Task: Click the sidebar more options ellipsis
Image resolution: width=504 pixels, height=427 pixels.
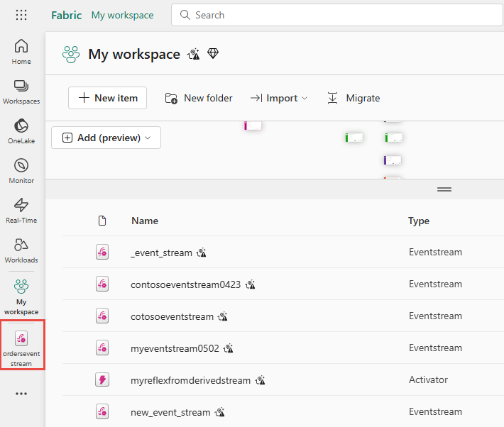Action: [21, 394]
